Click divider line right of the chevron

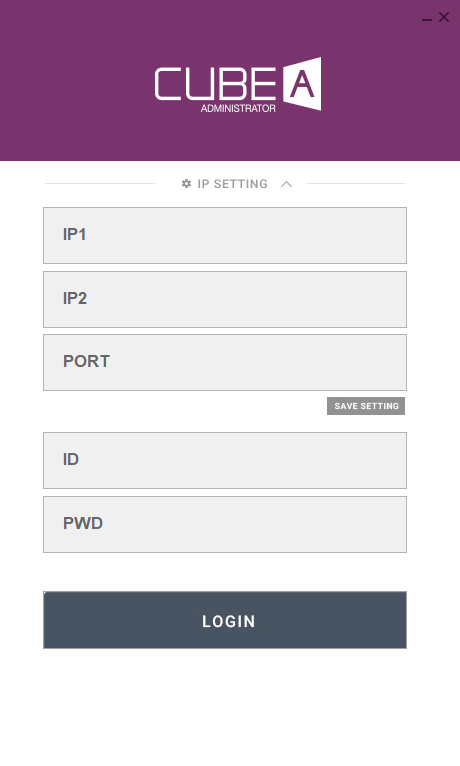(x=356, y=184)
